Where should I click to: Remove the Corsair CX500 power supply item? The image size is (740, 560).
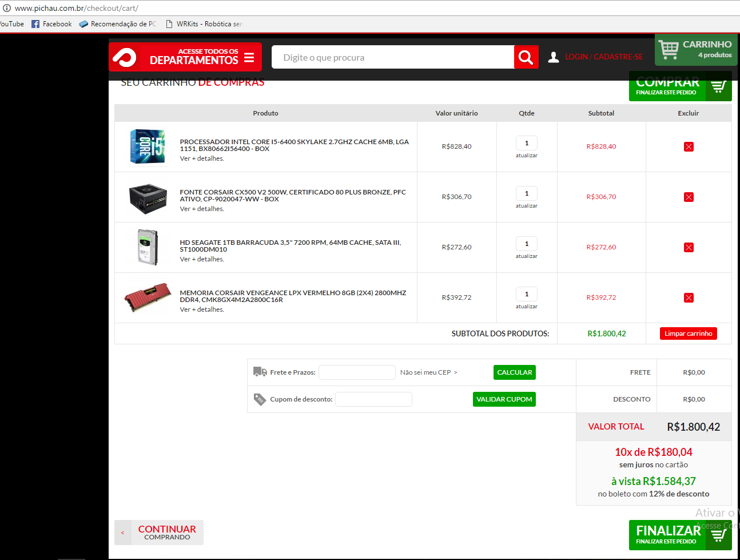tap(689, 197)
